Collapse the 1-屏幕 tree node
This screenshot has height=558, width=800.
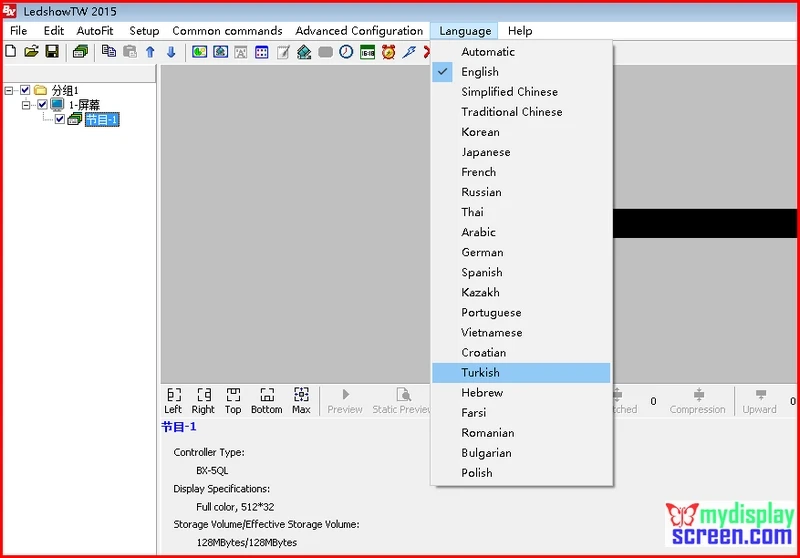[x=26, y=105]
